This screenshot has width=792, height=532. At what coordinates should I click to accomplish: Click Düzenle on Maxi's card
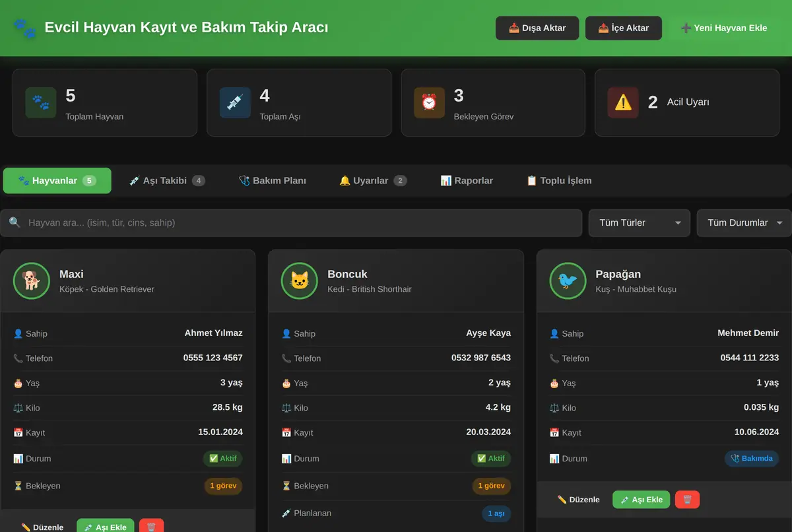click(x=42, y=527)
